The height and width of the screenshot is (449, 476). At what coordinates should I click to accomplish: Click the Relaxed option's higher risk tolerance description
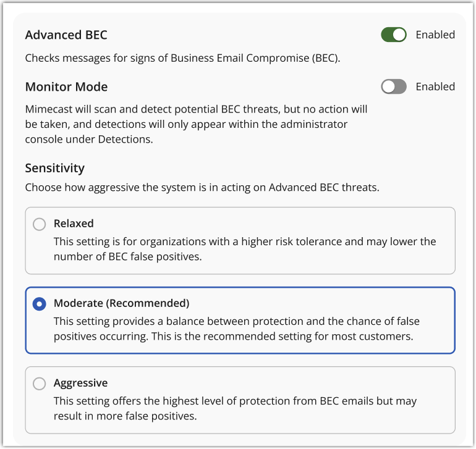coord(244,248)
